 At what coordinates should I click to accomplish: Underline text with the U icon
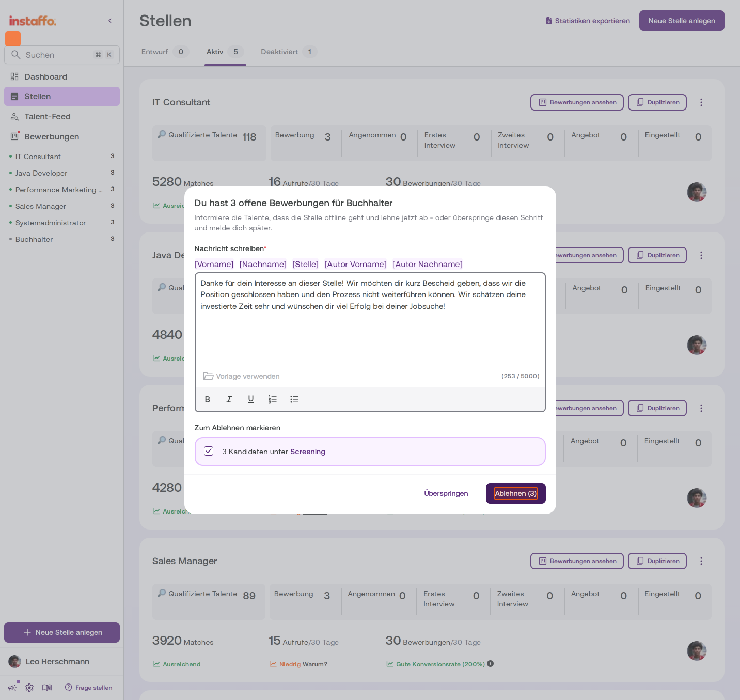coord(251,399)
